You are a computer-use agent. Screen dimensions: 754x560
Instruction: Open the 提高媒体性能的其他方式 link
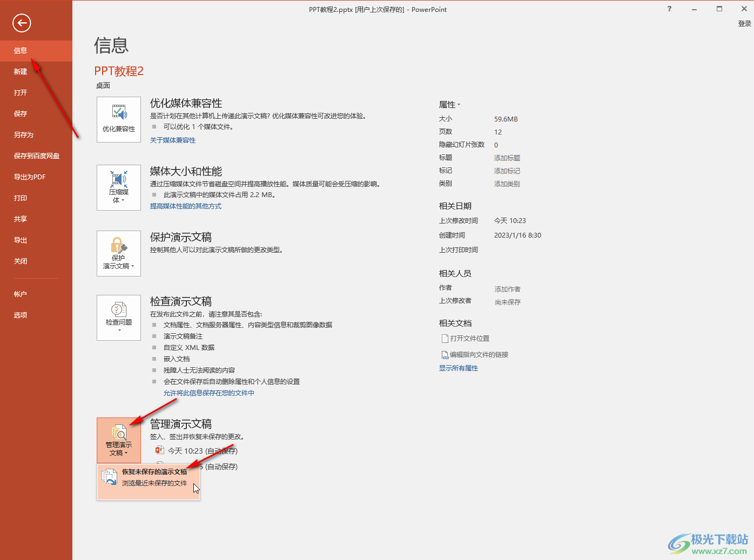(x=186, y=206)
